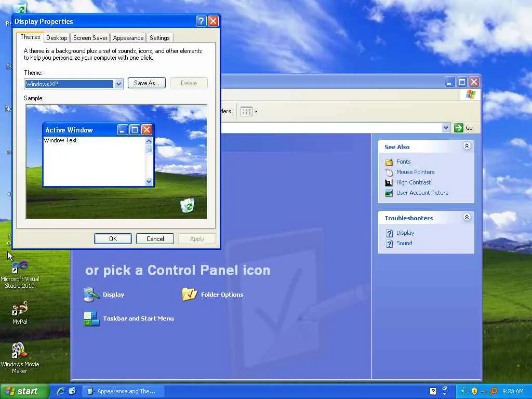
Task: Click the Fonts folder icon in See Also
Action: (x=389, y=162)
